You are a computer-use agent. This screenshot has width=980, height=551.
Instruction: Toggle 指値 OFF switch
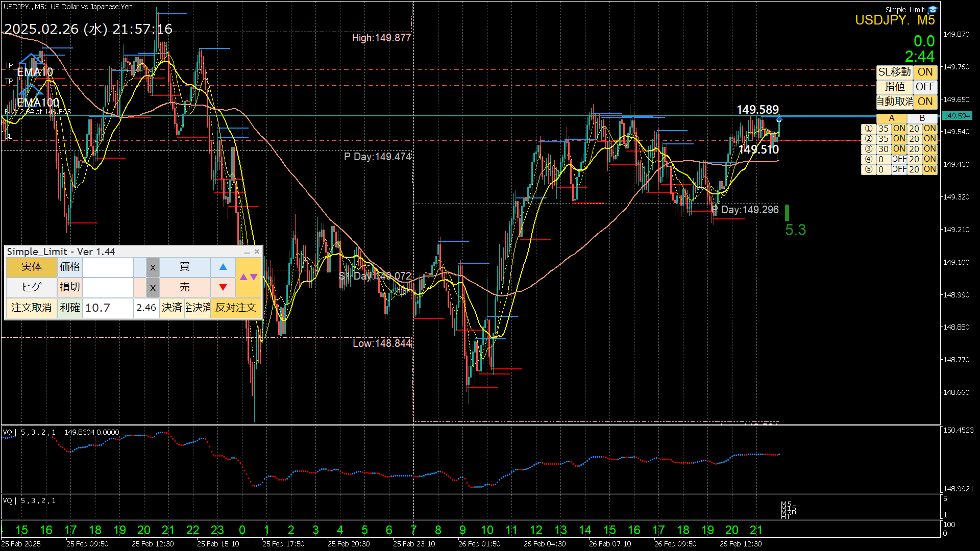tap(925, 87)
